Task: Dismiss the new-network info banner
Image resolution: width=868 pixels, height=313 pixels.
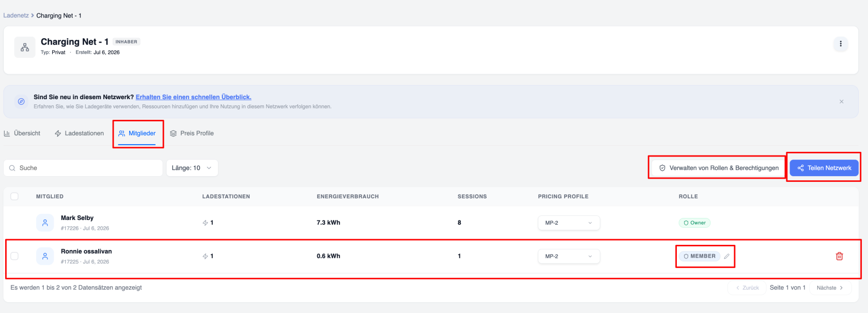Action: click(x=842, y=102)
